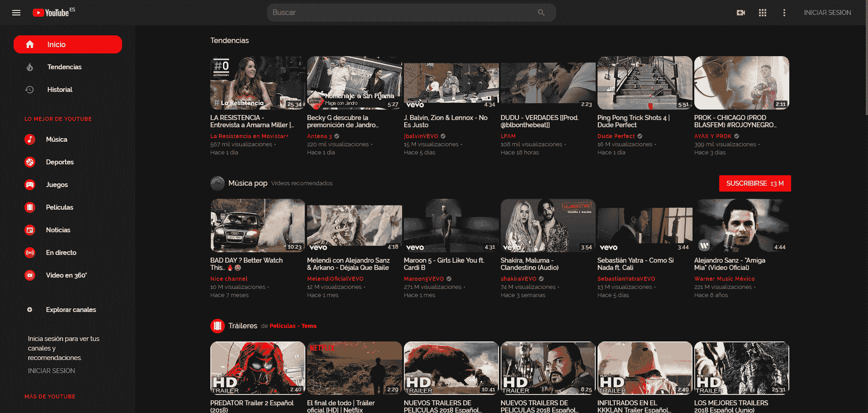
Task: Open the Música pop section title
Action: 248,183
